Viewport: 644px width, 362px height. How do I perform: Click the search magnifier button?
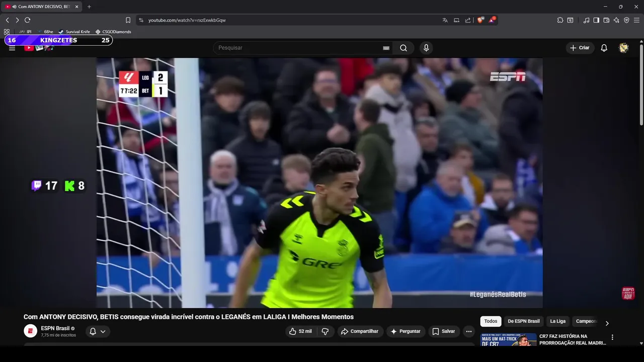tap(404, 48)
